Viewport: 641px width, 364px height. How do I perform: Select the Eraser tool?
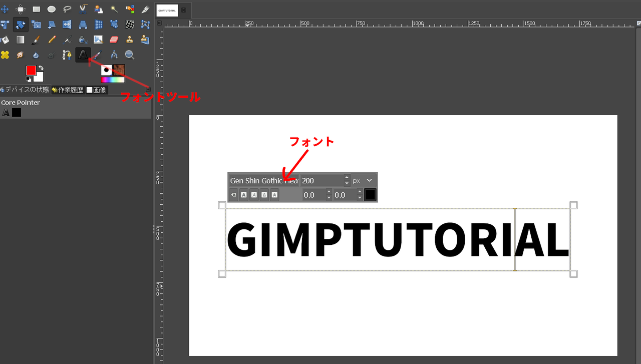click(114, 40)
